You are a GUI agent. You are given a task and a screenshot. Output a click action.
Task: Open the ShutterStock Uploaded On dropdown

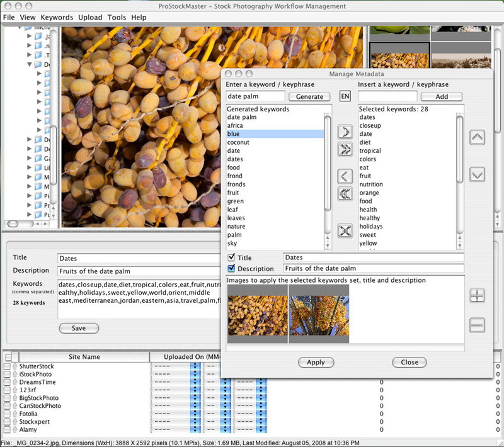point(195,366)
